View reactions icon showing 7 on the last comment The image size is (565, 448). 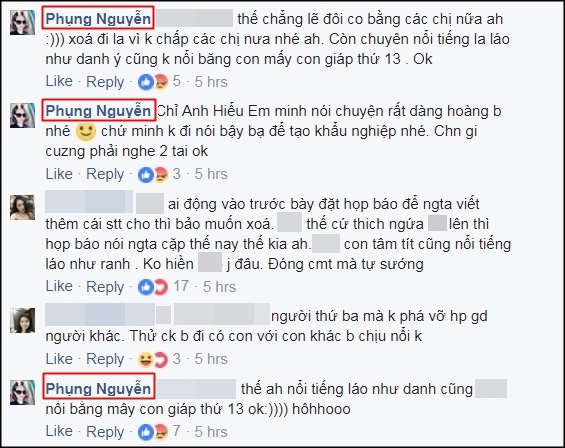click(x=153, y=432)
